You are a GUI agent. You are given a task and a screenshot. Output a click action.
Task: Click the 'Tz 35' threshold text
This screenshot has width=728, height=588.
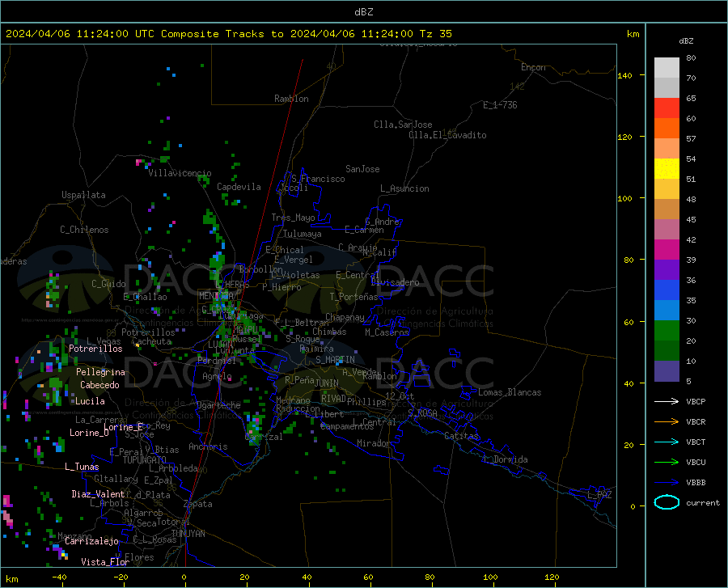[x=435, y=34]
